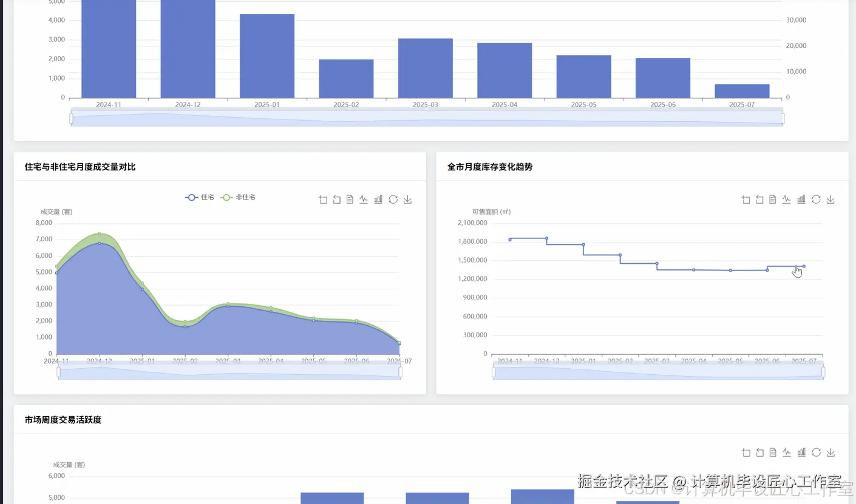Viewport: 856px width, 504px height.
Task: Click the 2025-02 bar in top chart
Action: pos(346,79)
